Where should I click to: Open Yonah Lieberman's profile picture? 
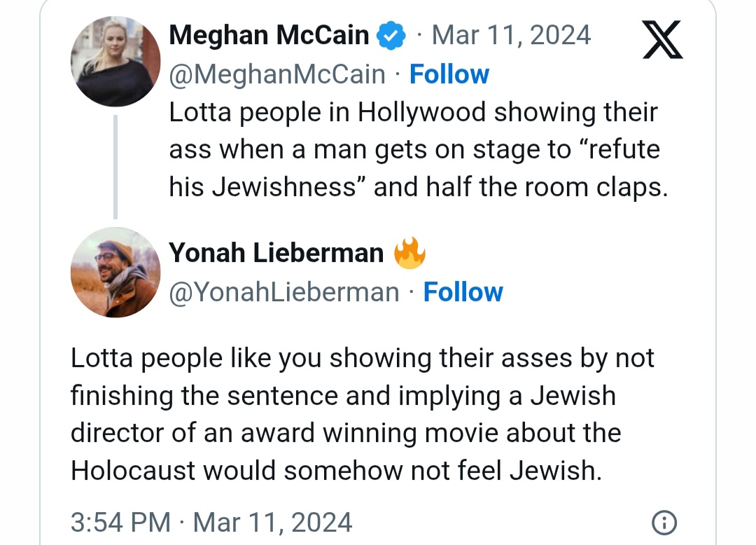coord(115,272)
